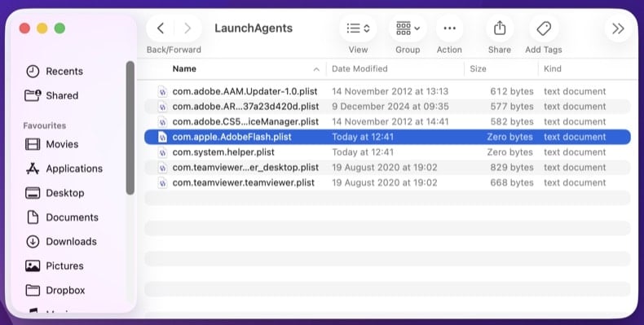The height and width of the screenshot is (325, 644).
Task: Click the Add Tags icon
Action: [544, 29]
